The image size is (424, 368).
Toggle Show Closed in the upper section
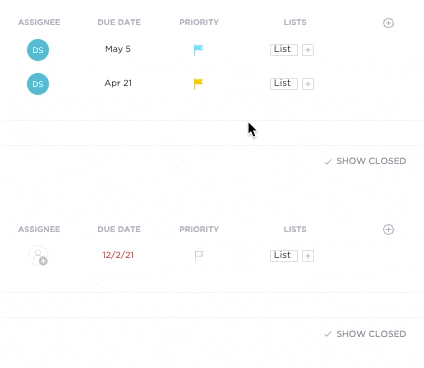(365, 161)
